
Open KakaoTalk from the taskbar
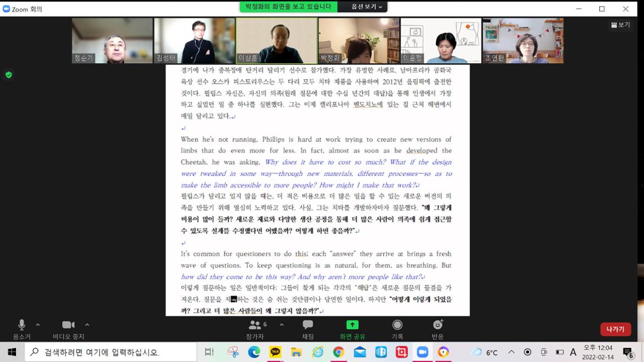click(x=275, y=352)
